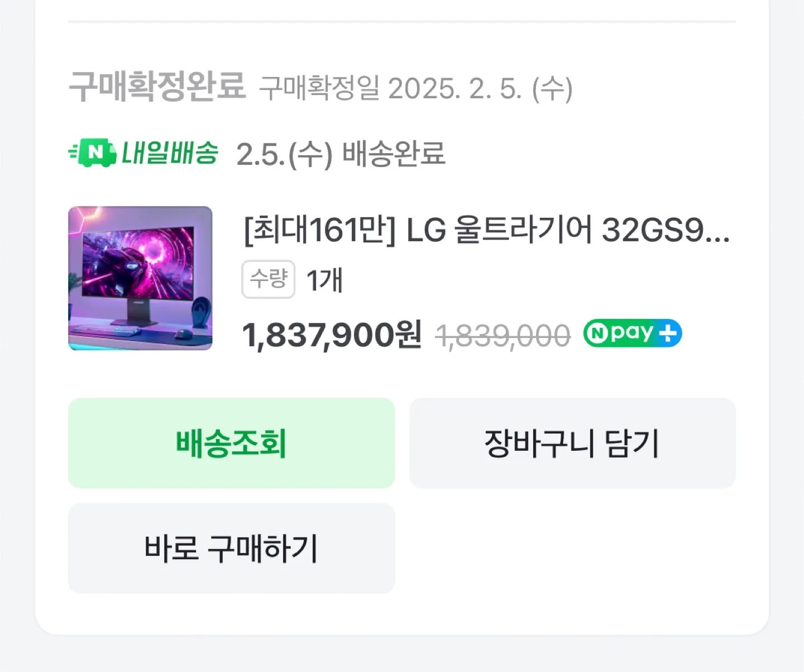This screenshot has height=672, width=804.
Task: Tap the crossed-out 1,839,000 original price
Action: point(503,336)
